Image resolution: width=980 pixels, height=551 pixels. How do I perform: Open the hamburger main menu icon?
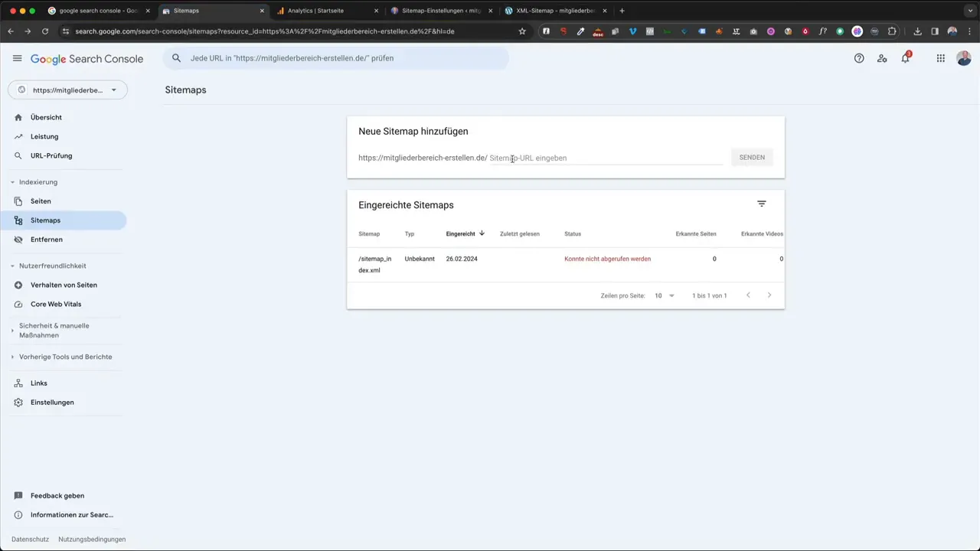tap(17, 58)
